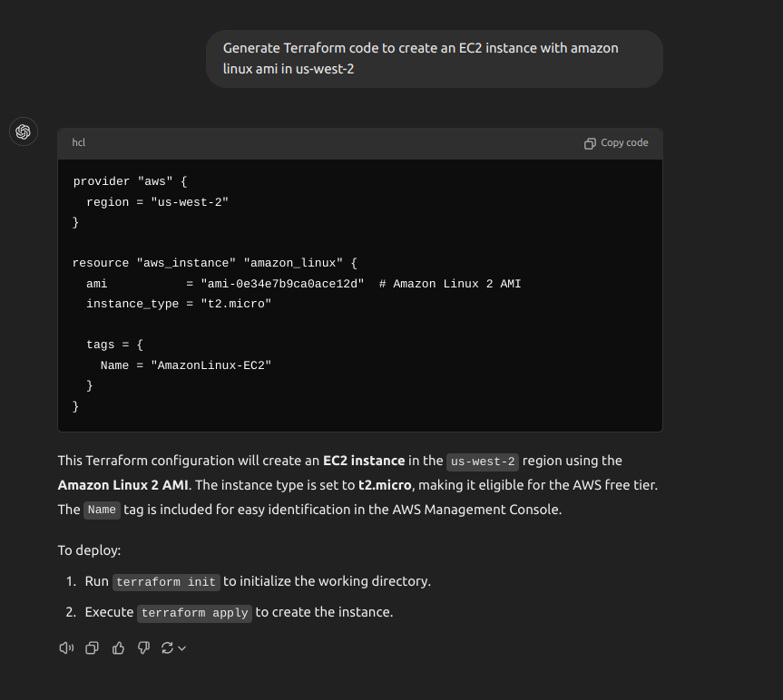Click the inline 'Name' code chip
This screenshot has width=783, height=700.
(x=102, y=510)
